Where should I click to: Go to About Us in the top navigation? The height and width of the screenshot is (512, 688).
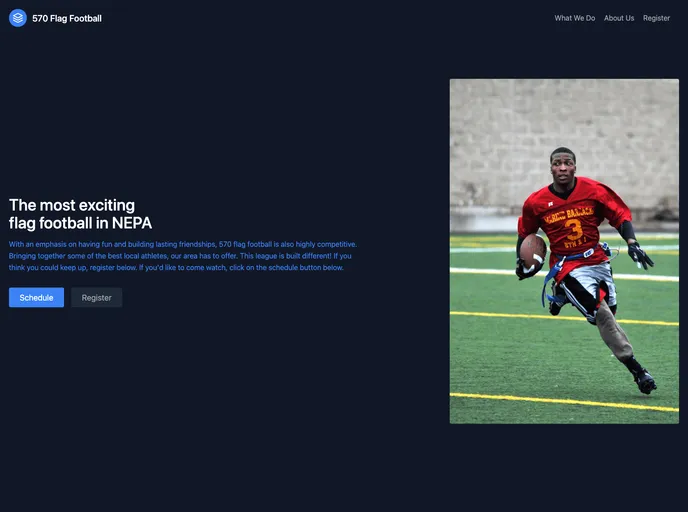pos(619,18)
